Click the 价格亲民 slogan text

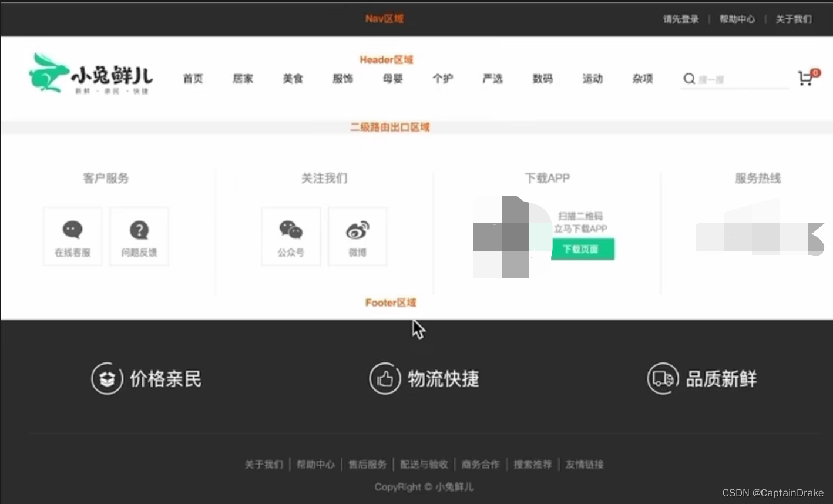pos(166,379)
